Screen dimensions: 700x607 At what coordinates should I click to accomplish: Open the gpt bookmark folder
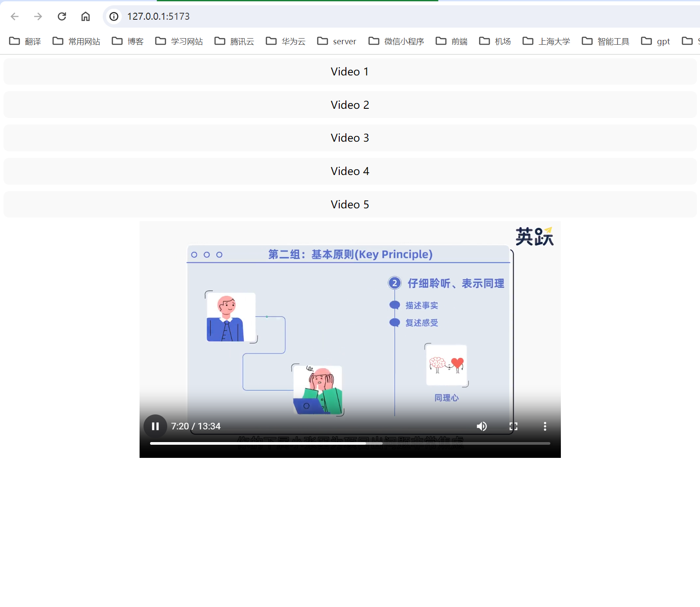click(x=656, y=41)
